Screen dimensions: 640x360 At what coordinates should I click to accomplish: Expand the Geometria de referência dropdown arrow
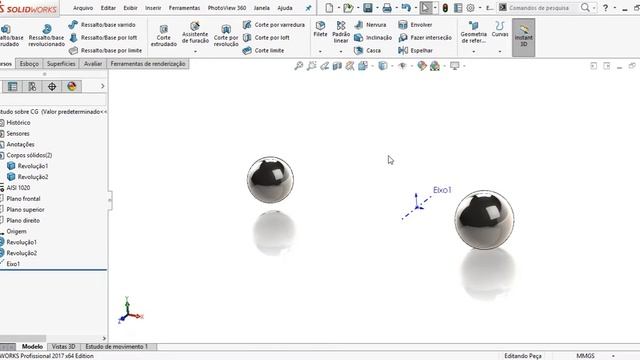(473, 51)
